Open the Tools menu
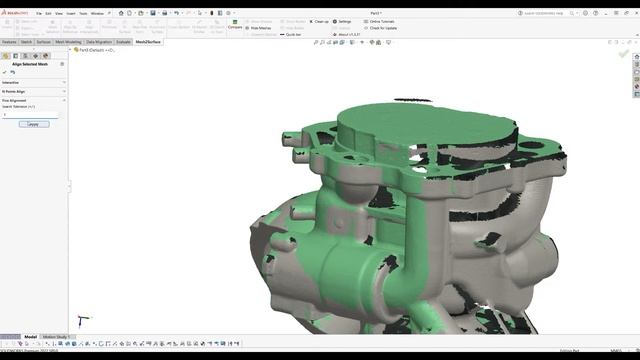 coord(83,13)
